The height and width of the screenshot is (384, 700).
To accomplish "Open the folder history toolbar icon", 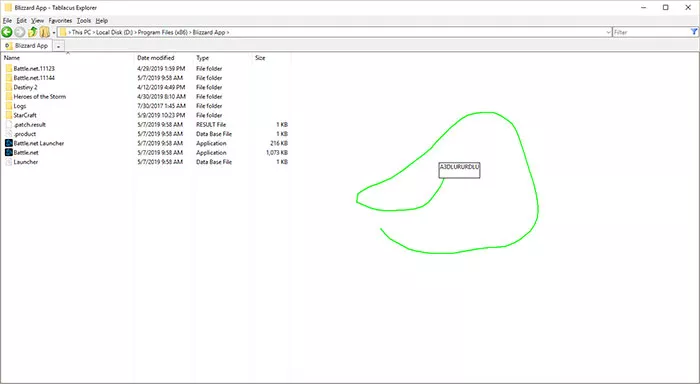I will coord(44,32).
